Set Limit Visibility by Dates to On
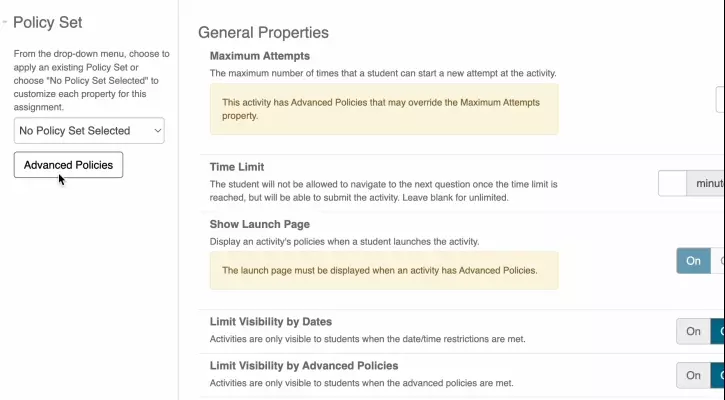725x400 pixels. coord(693,331)
